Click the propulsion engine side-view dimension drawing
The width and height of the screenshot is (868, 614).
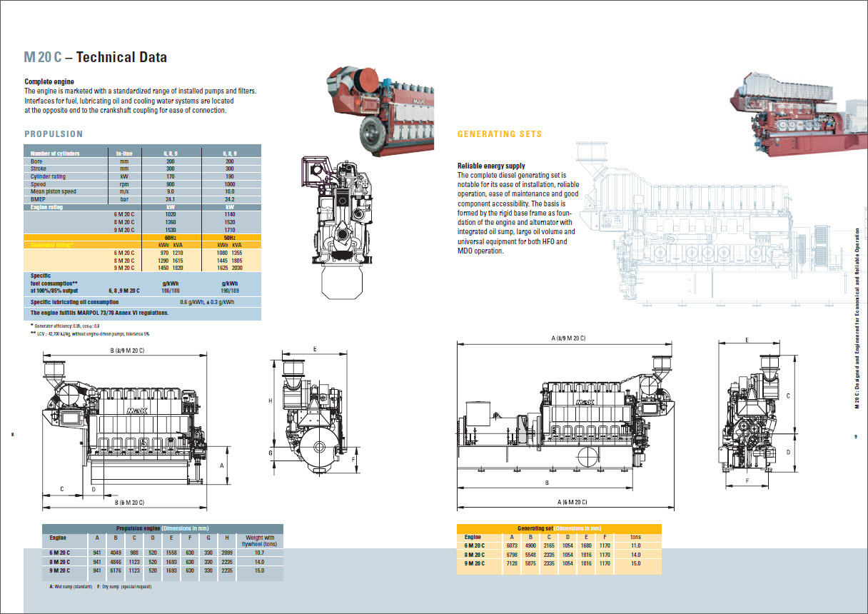(125, 428)
